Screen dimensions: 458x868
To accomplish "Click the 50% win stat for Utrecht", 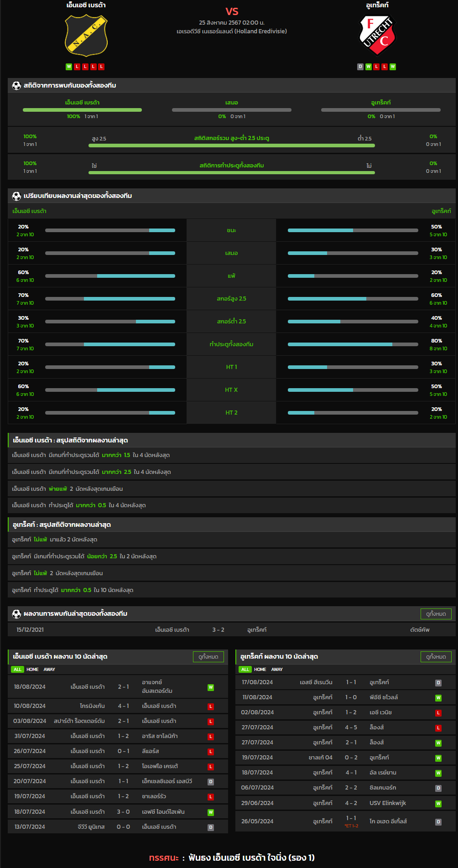I will (437, 227).
